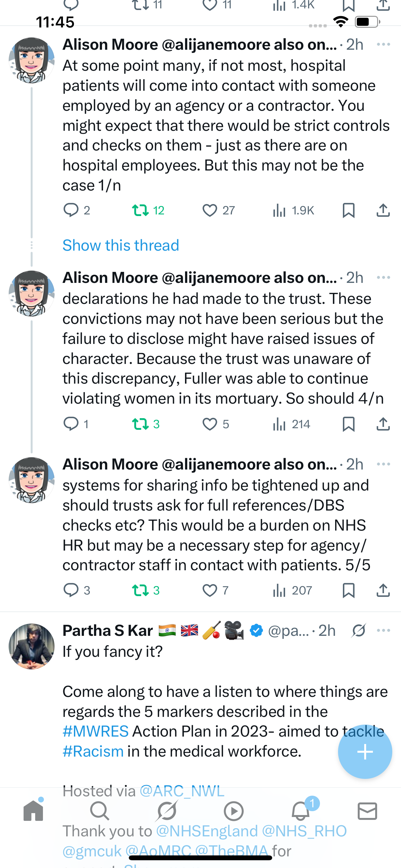Like the tweet with 27 likes
401x868 pixels.
210,210
